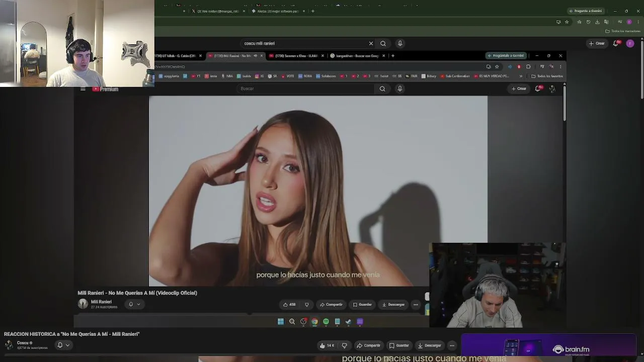
Task: Open the account avatar in the inner YouTube header
Action: (552, 88)
